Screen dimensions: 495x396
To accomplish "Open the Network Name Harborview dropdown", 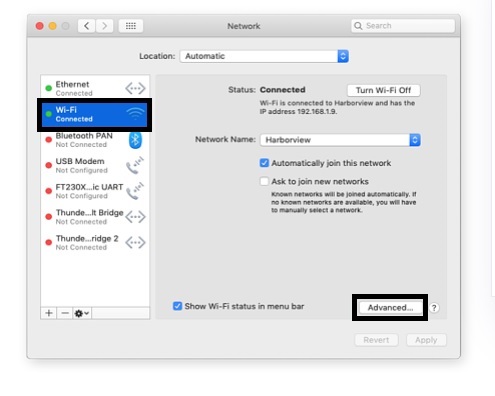I will 340,140.
